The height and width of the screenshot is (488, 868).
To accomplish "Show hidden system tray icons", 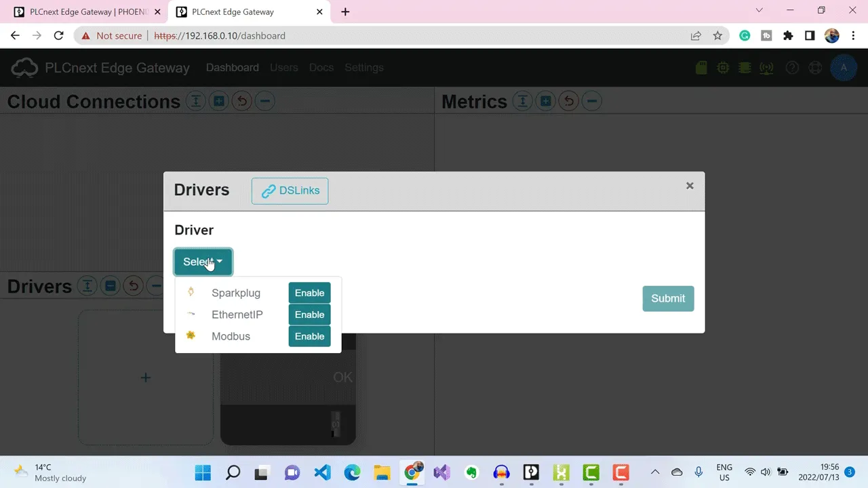I will 655,472.
